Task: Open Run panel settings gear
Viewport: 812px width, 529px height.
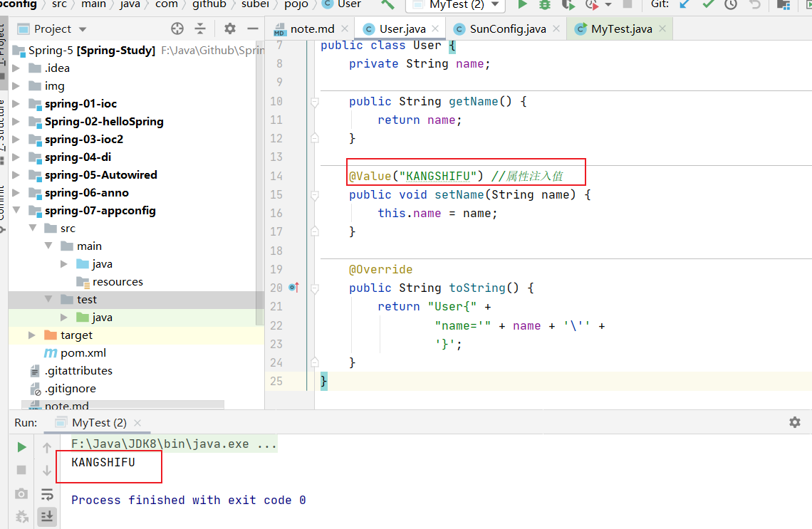Action: [794, 422]
